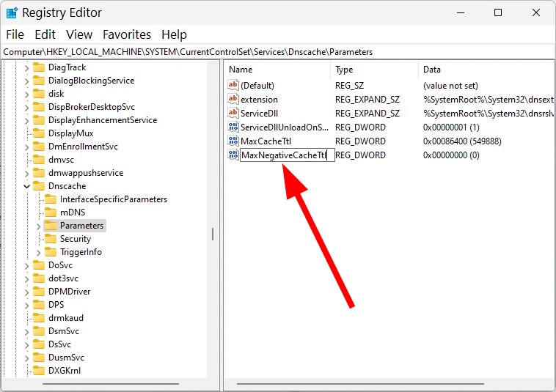
Task: Click the tree pane horizontal scrollbar
Action: pos(110,383)
